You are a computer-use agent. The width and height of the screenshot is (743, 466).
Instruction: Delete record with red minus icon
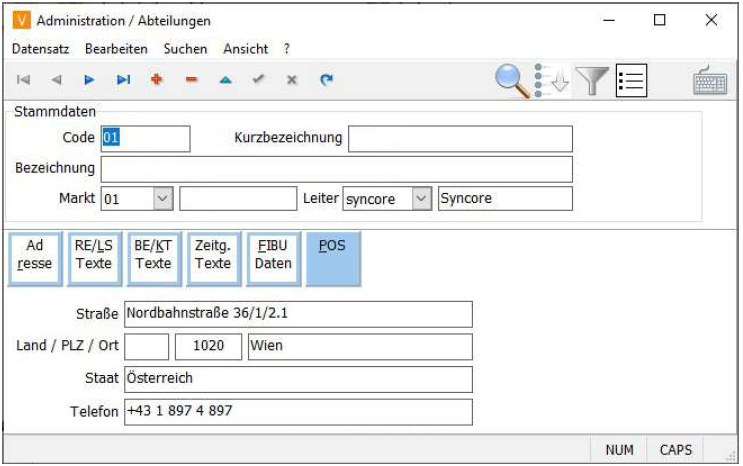[x=191, y=80]
